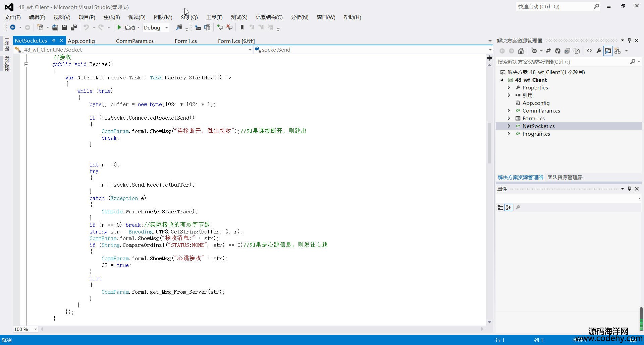Select App.config in Solution Explorer

tap(536, 103)
